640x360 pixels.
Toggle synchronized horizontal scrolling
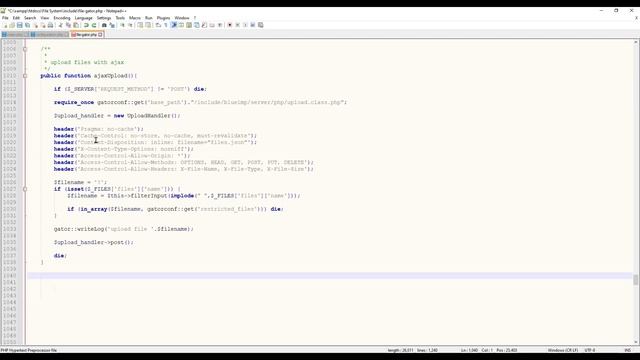tap(148, 25)
